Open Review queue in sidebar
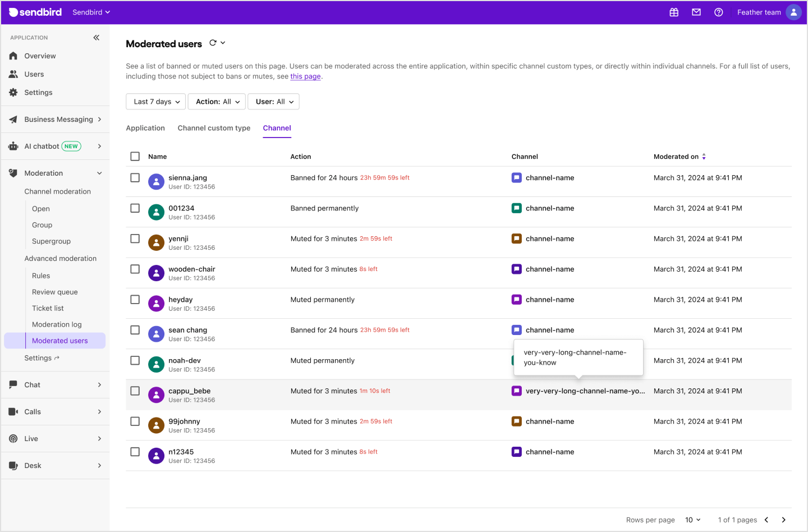Screen dimensions: 808x532 coord(55,292)
